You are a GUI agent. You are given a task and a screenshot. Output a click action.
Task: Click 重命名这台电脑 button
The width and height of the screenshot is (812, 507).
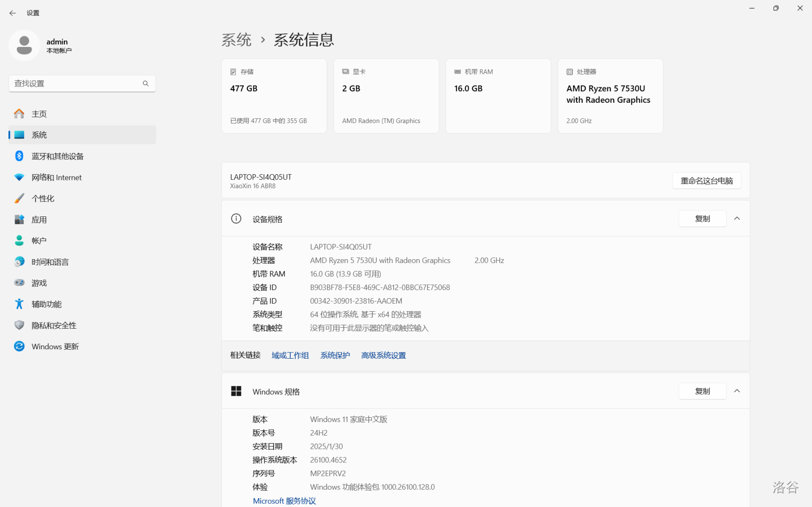point(706,181)
